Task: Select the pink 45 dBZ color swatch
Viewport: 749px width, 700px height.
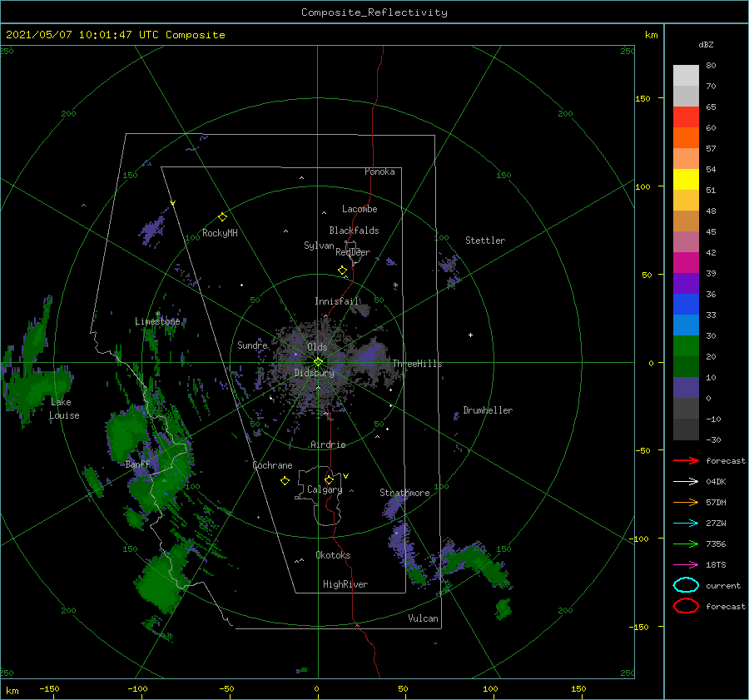Action: coord(686,241)
